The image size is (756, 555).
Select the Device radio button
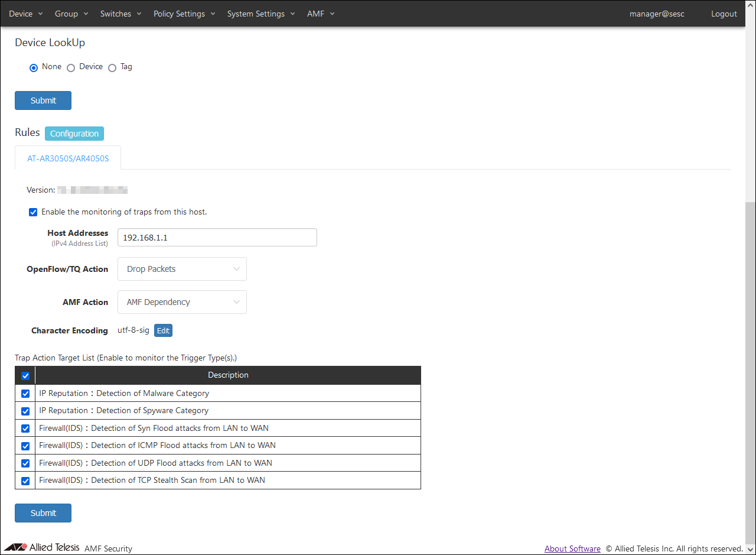tap(71, 67)
